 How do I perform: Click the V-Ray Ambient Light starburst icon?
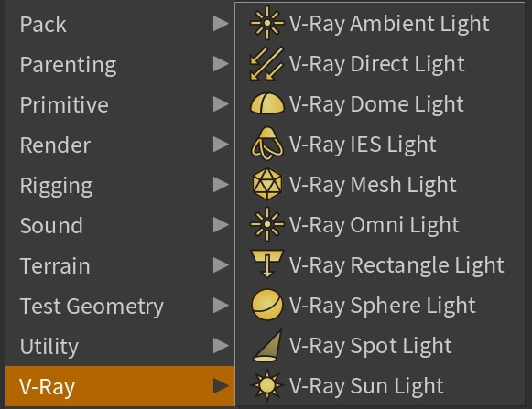tap(267, 23)
